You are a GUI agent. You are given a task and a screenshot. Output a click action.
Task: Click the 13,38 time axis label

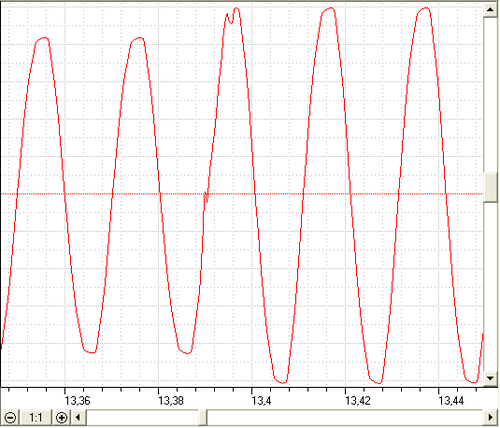pos(171,400)
